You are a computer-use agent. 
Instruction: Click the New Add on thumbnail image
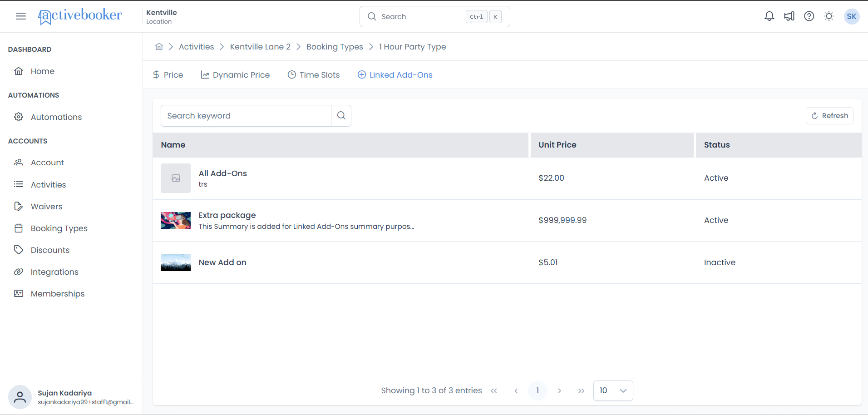pos(176,262)
